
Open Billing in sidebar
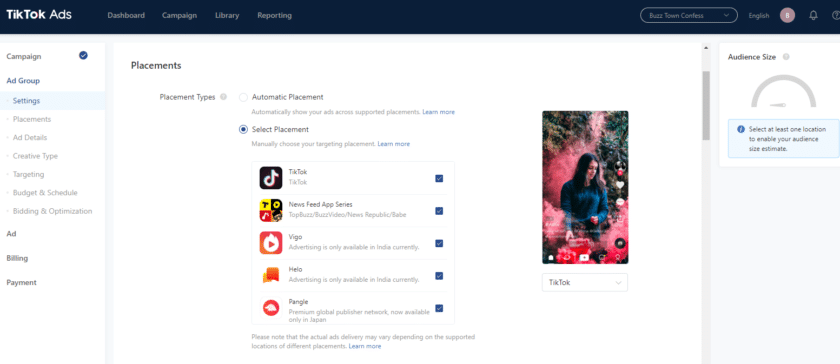pos(17,258)
